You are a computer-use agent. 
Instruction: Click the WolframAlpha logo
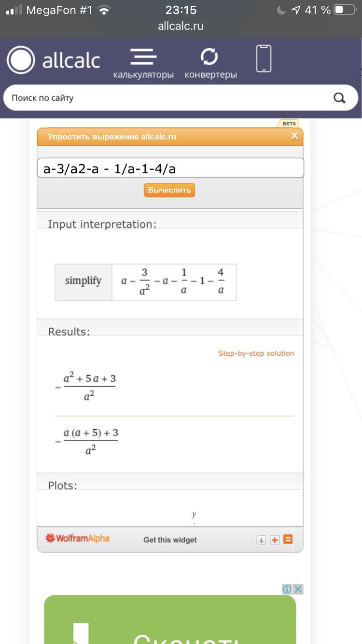[77, 538]
